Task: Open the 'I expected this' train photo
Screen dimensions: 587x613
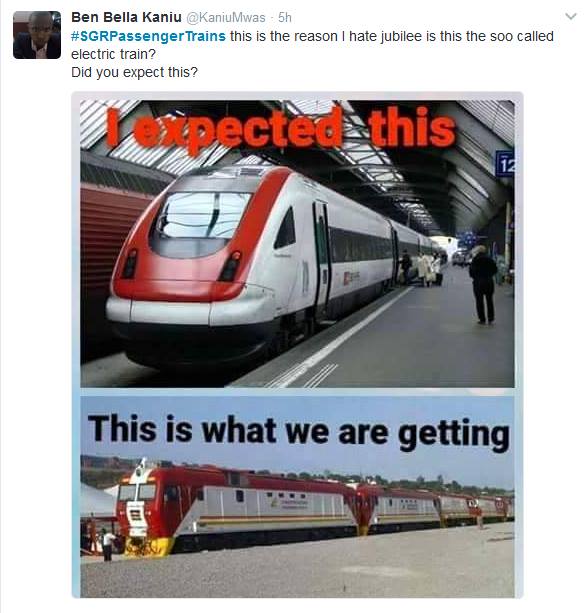Action: [x=297, y=244]
